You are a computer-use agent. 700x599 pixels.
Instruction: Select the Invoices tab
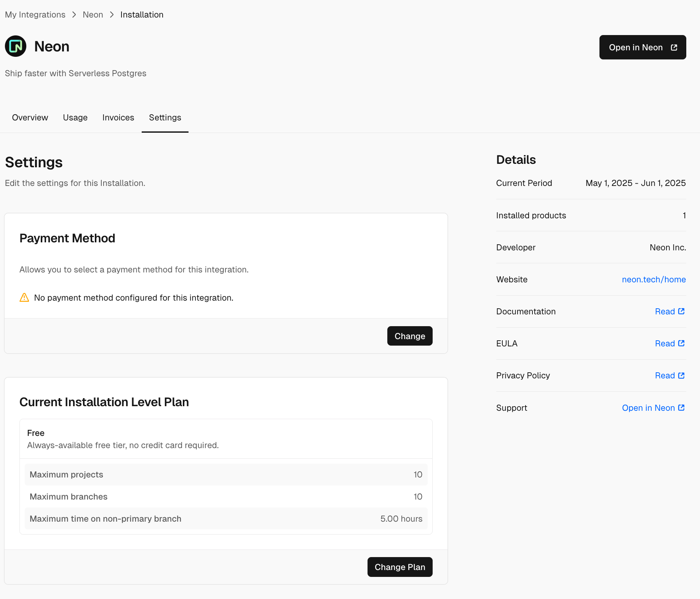[118, 117]
